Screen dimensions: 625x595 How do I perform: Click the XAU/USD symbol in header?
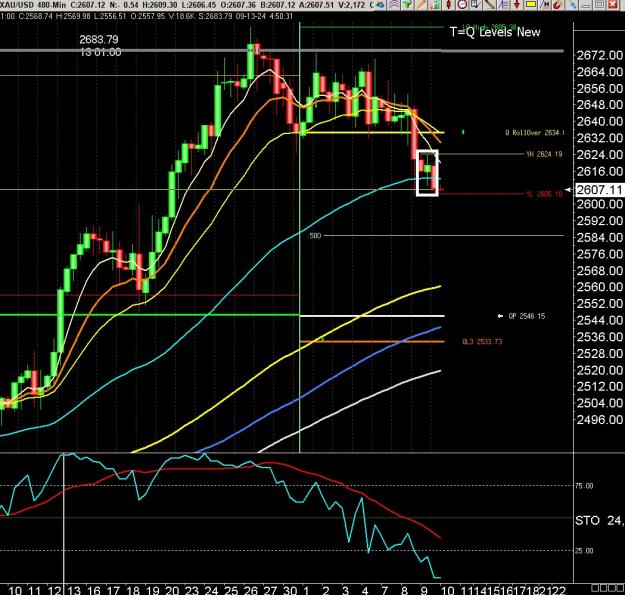16,5
